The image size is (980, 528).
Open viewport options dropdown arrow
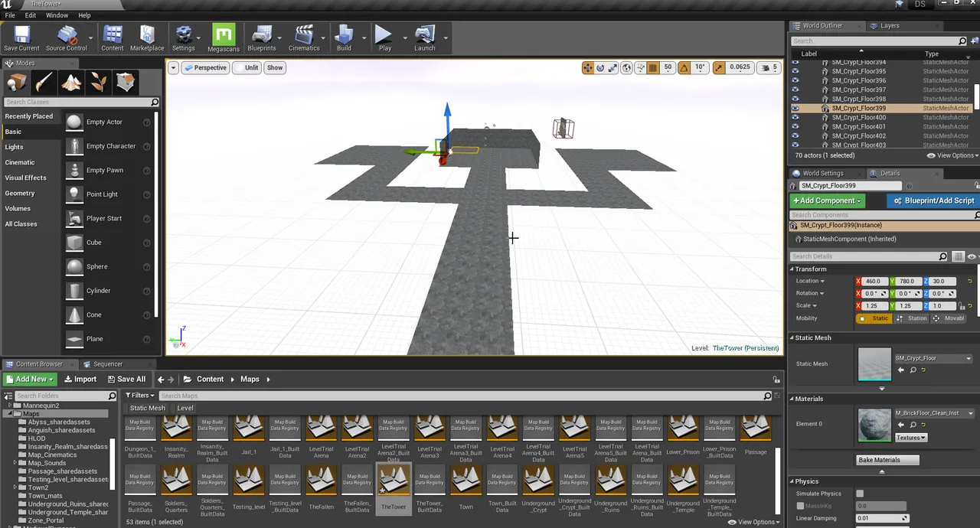pyautogui.click(x=173, y=67)
